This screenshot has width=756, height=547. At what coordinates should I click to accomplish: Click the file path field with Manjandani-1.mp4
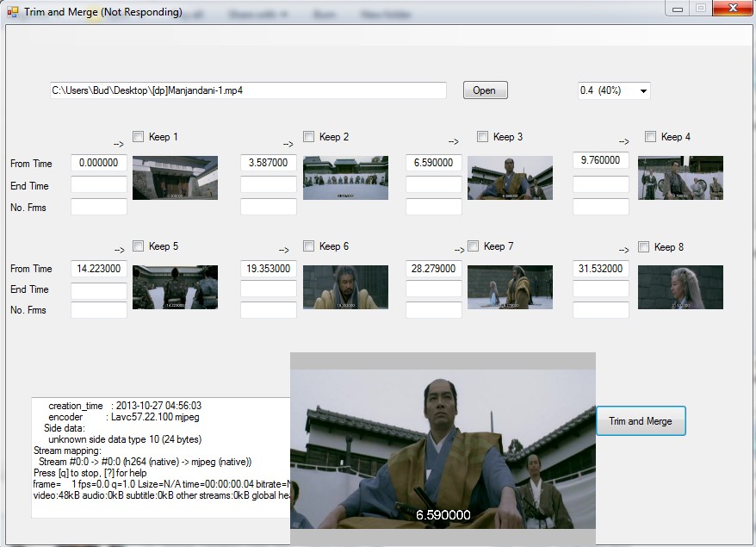click(248, 90)
